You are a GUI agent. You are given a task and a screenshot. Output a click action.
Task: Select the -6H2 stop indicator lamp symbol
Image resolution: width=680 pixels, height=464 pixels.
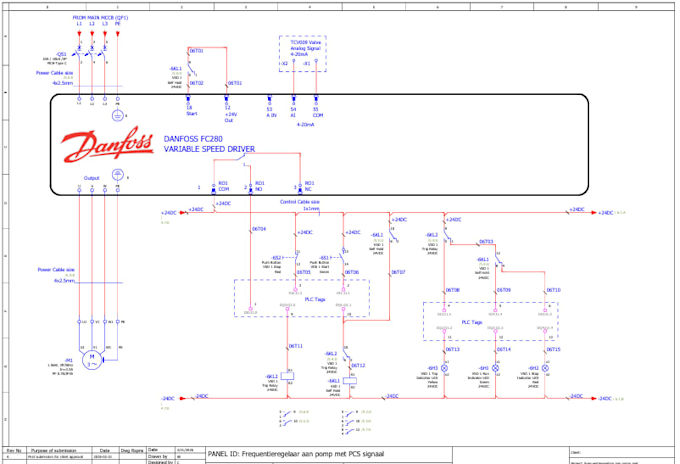pos(545,368)
